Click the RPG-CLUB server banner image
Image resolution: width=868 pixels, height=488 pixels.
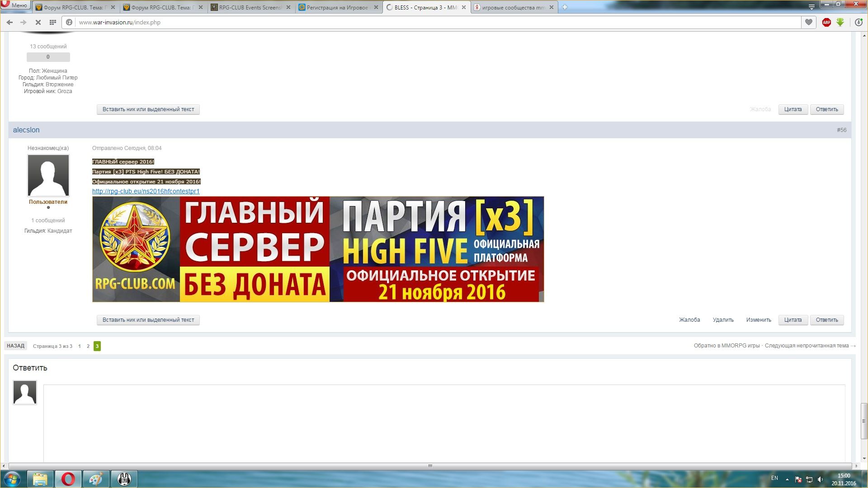[x=318, y=249]
